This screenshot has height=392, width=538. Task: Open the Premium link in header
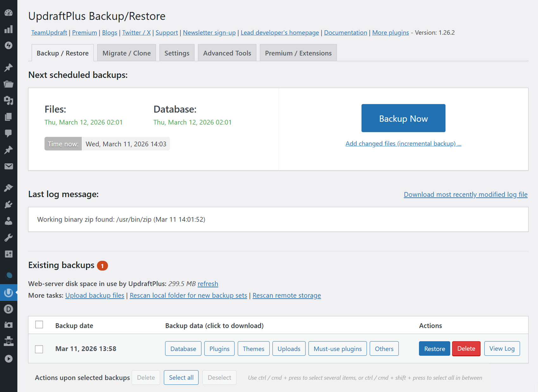click(x=84, y=33)
